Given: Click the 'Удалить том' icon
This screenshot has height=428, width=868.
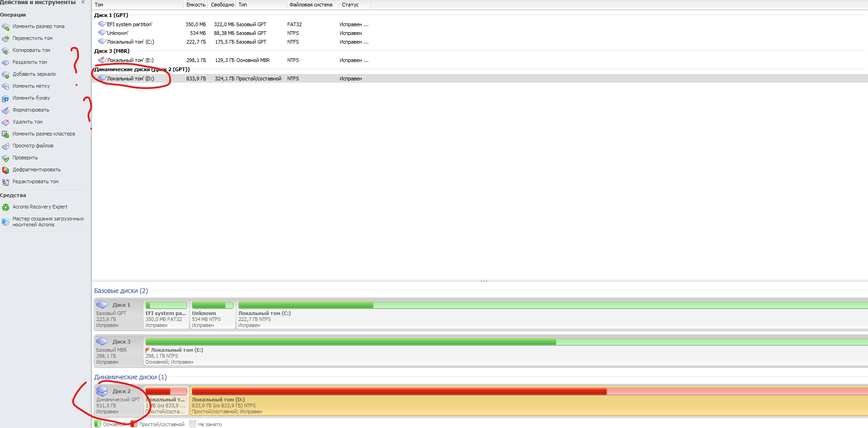Looking at the screenshot, I should click(6, 122).
